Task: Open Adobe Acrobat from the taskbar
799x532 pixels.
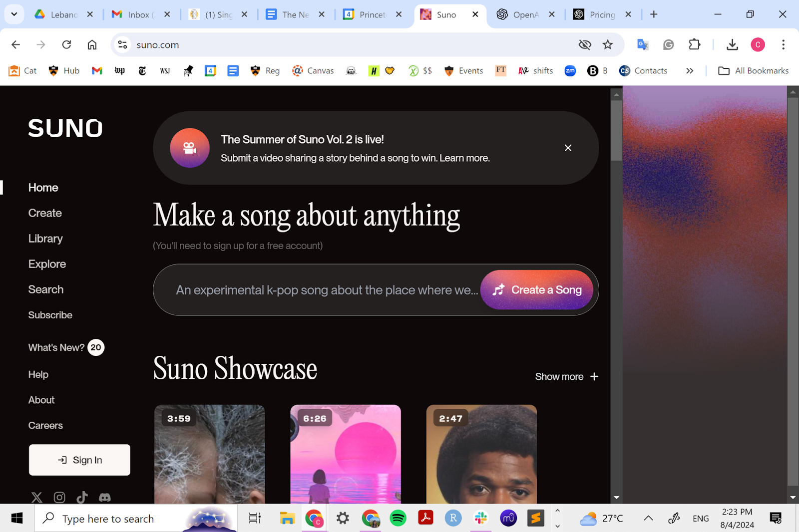Action: coord(425,519)
